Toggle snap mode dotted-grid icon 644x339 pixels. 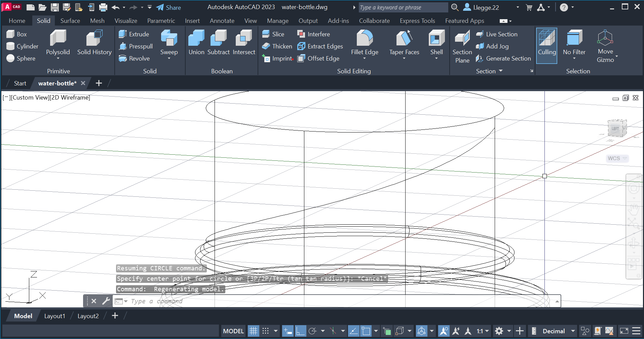pos(265,331)
